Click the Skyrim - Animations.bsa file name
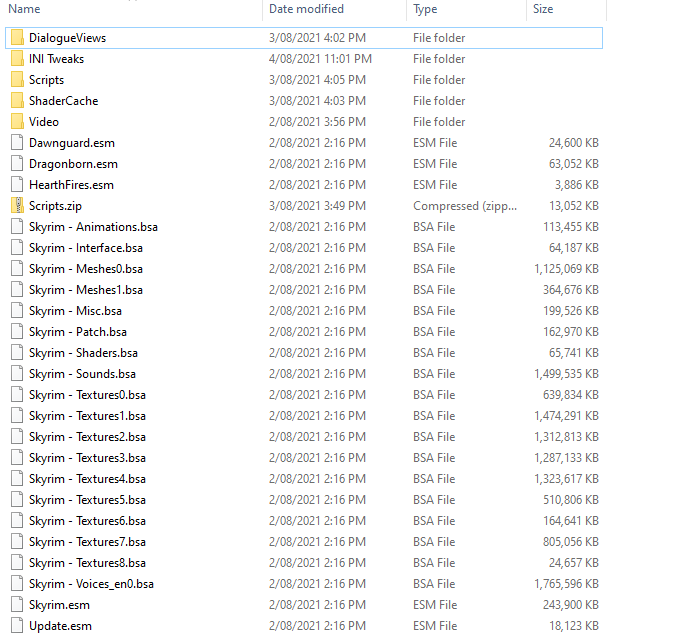 [93, 227]
